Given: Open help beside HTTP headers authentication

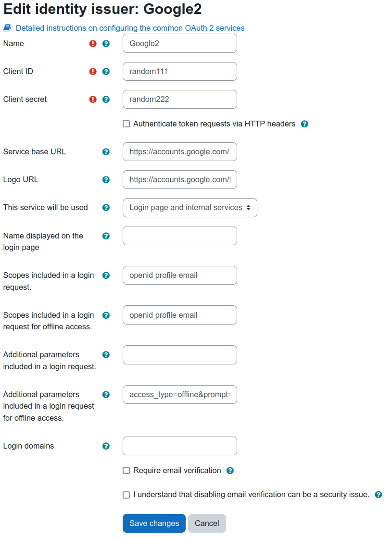Looking at the screenshot, I should 304,124.
